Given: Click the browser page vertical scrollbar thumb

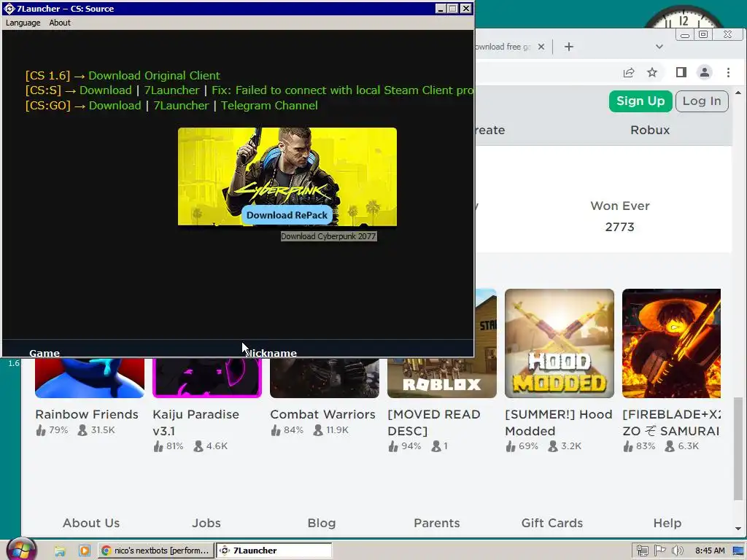Looking at the screenshot, I should 738,449.
